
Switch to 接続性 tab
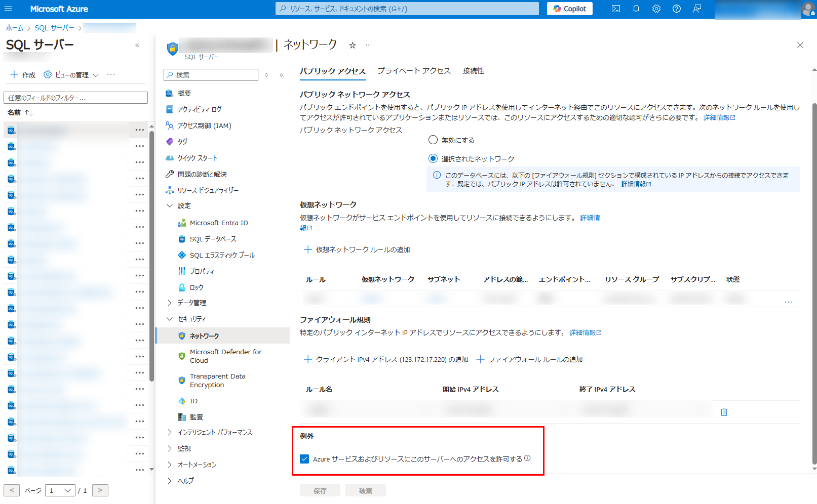click(473, 71)
